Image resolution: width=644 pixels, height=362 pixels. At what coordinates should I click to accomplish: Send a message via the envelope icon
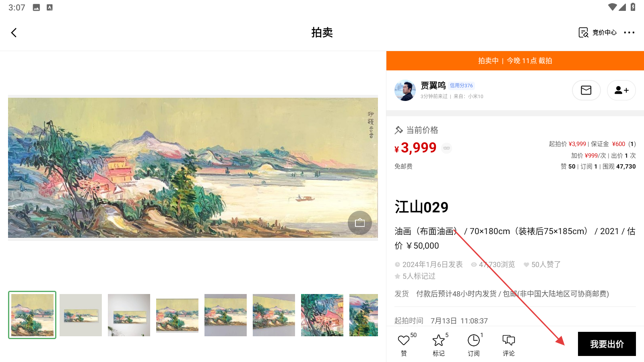click(x=586, y=90)
